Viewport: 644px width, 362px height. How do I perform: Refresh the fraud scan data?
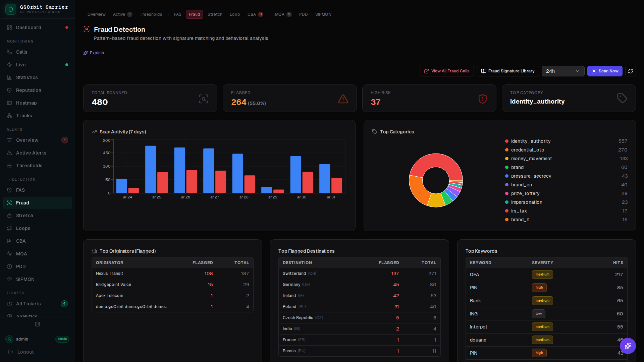[631, 71]
